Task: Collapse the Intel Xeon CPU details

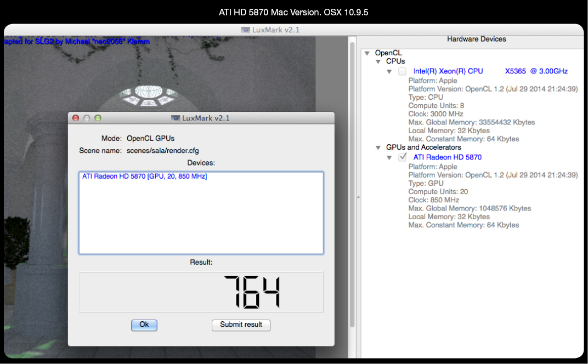Action: click(389, 72)
